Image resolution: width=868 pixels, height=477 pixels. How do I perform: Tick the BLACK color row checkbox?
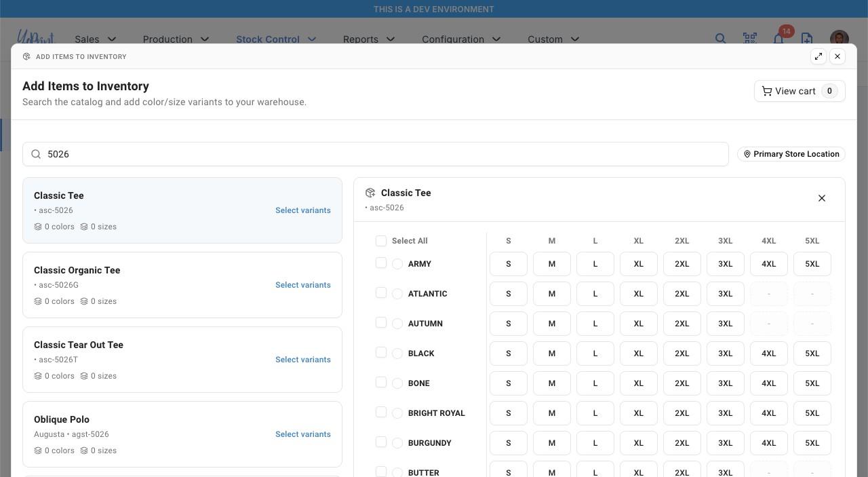(x=381, y=353)
